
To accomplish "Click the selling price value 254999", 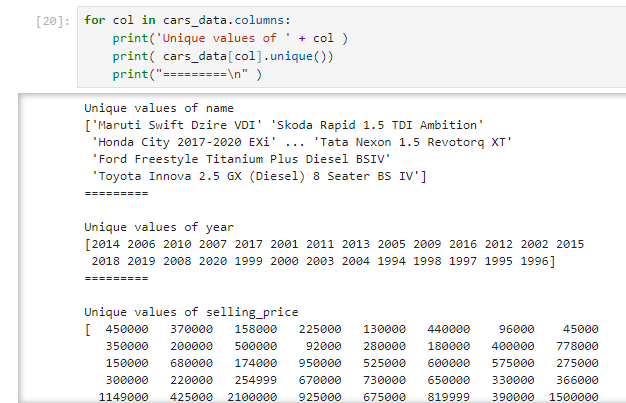I will (254, 380).
